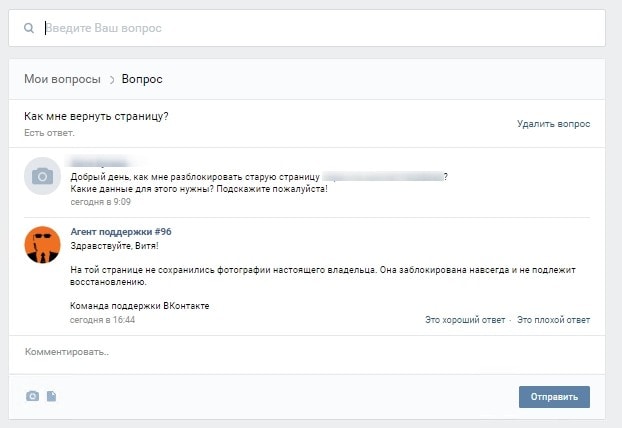Screen dimensions: 622x428
Task: Attach a photo with the camera icon
Action: pyautogui.click(x=32, y=396)
